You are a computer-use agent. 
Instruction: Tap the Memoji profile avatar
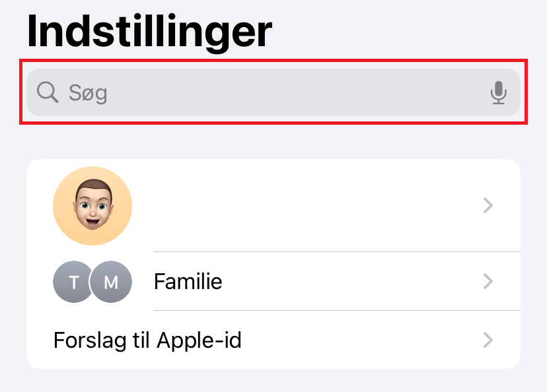[92, 206]
